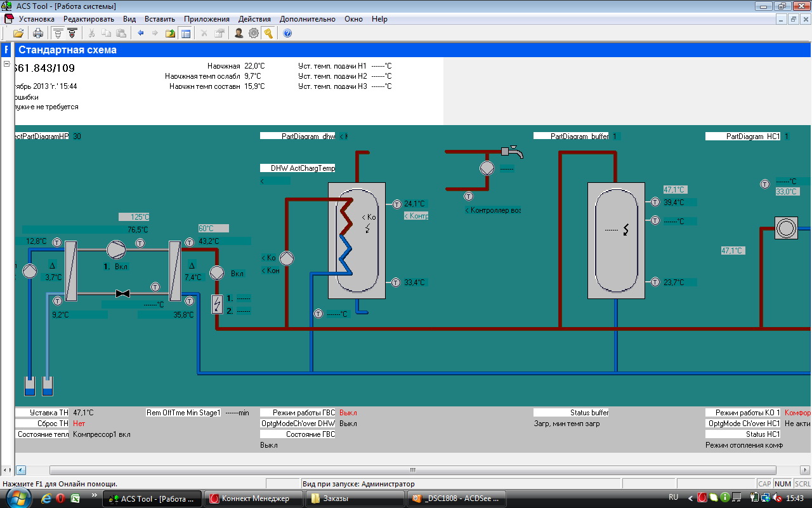Viewport: 812px width, 508px height.
Task: Click the folder up-level toolbar icon
Action: [x=171, y=34]
